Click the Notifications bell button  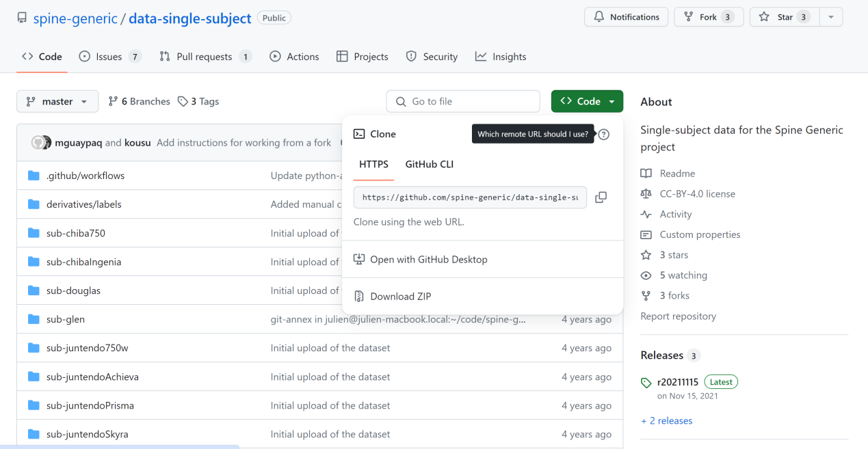click(626, 17)
